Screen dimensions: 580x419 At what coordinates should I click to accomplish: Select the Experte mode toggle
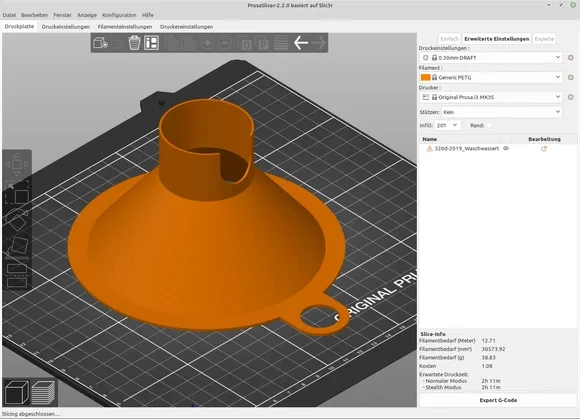[544, 39]
